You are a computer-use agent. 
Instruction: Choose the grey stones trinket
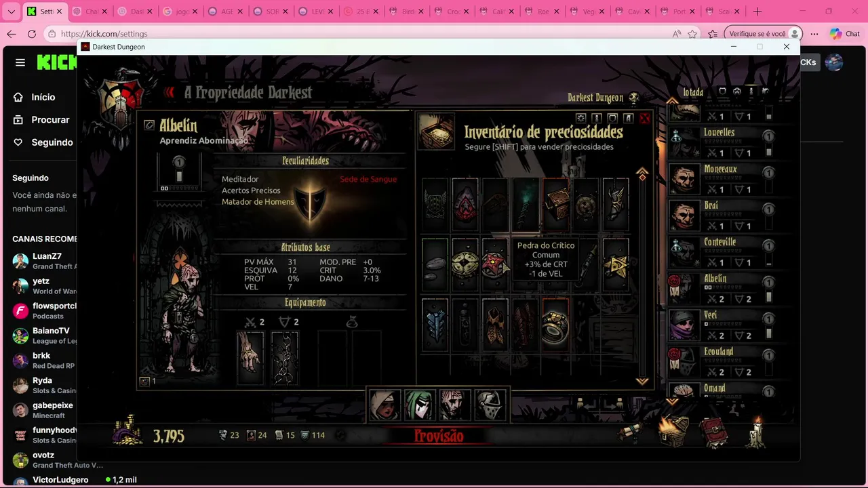tap(435, 264)
